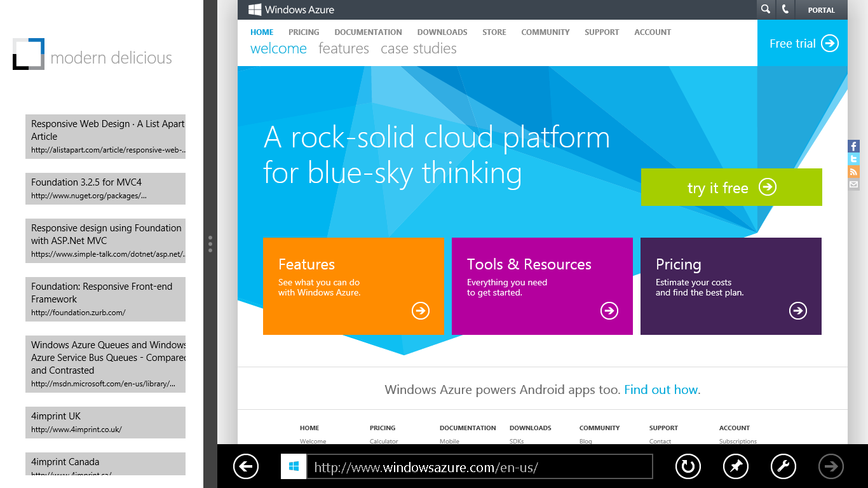Image resolution: width=868 pixels, height=488 pixels.
Task: Switch to the features sub-tab
Action: tap(344, 49)
